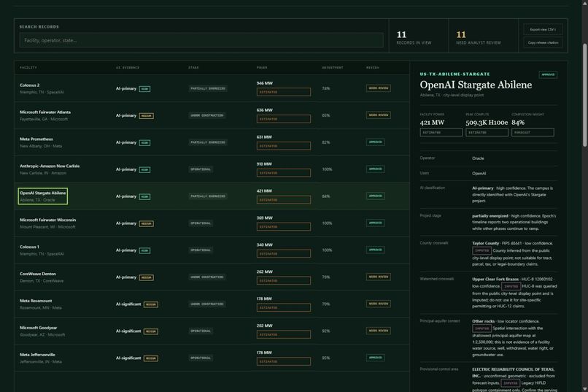The width and height of the screenshot is (588, 392).
Task: Sort by the Power column header
Action: coord(262,67)
